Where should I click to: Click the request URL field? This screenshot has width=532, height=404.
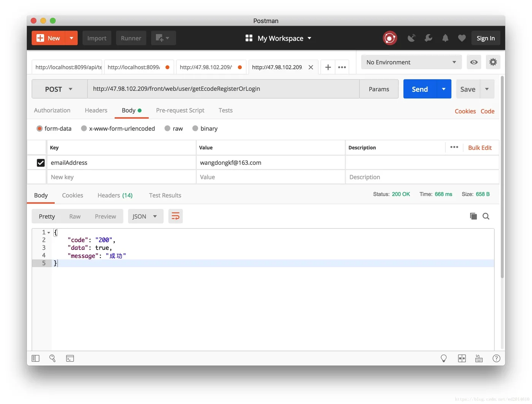(x=223, y=89)
